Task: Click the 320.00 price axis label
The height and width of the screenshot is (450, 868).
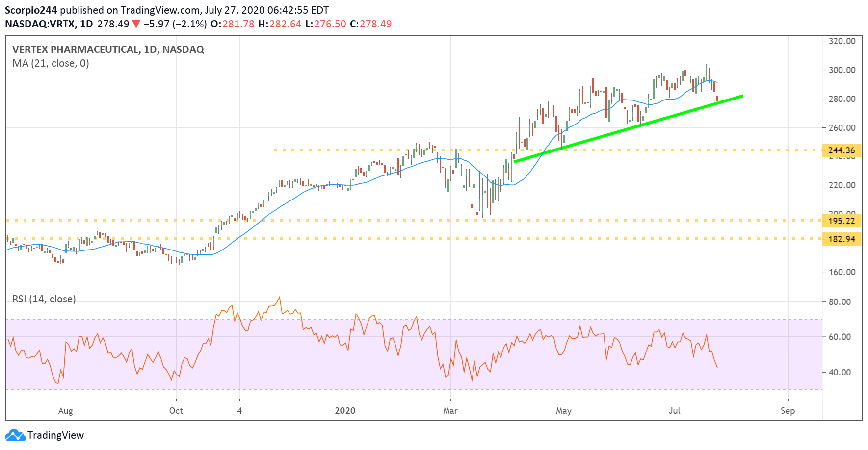Action: 842,41
